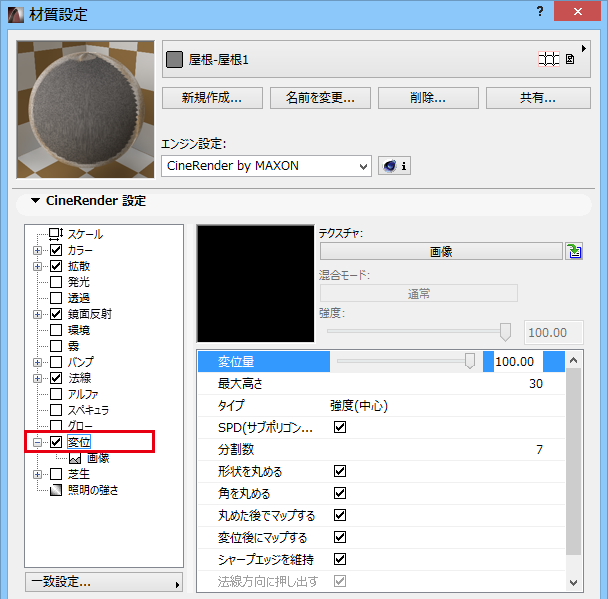This screenshot has width=608, height=599.
Task: Click the ArchiCAD app icon in title bar
Action: point(16,14)
